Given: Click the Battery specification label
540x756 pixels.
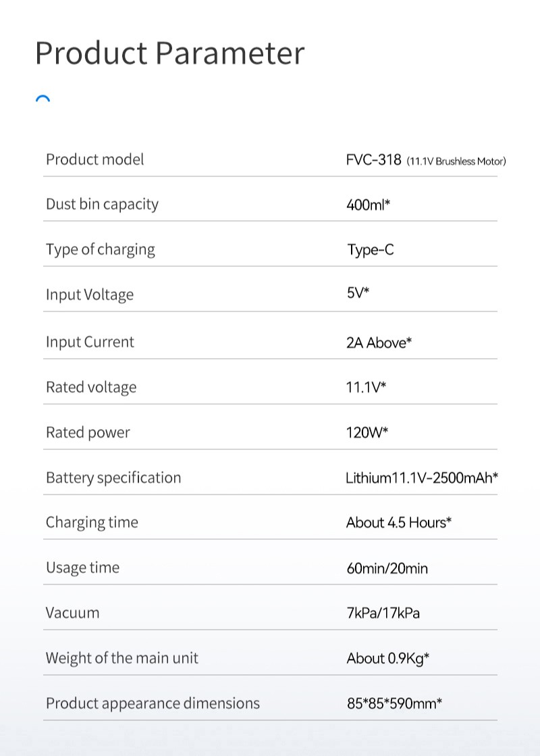Looking at the screenshot, I should point(113,478).
